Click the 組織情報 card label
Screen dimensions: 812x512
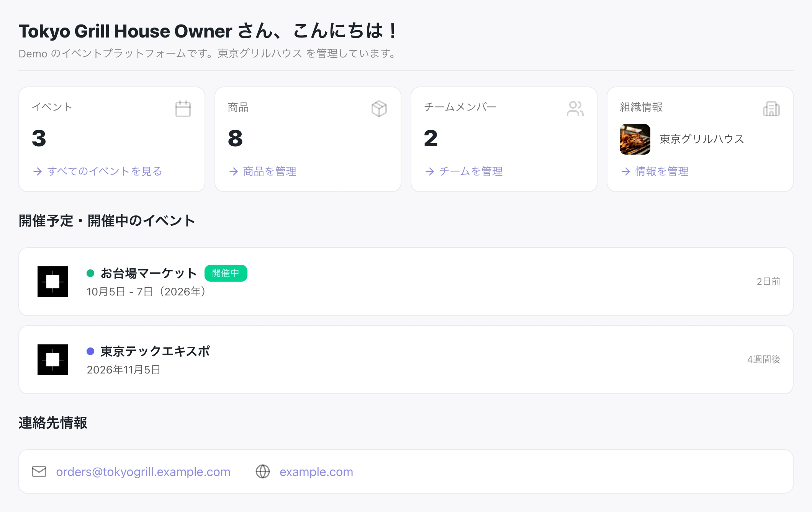coord(641,107)
